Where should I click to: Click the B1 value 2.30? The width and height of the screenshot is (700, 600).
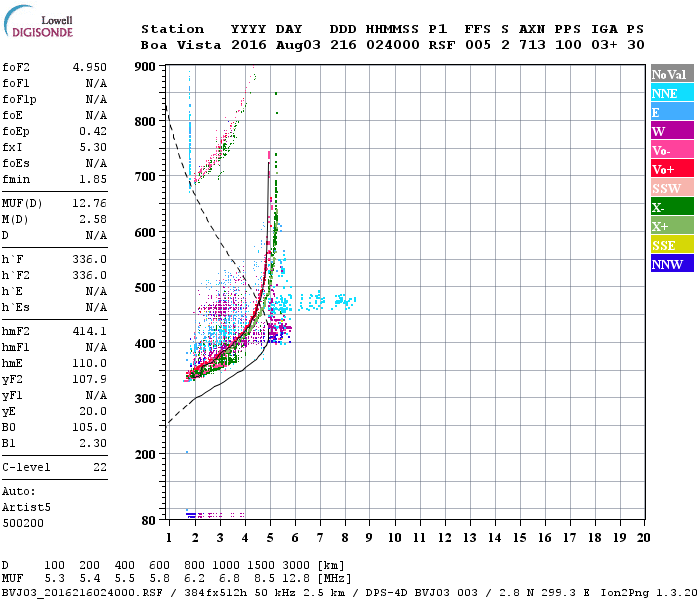[x=93, y=443]
